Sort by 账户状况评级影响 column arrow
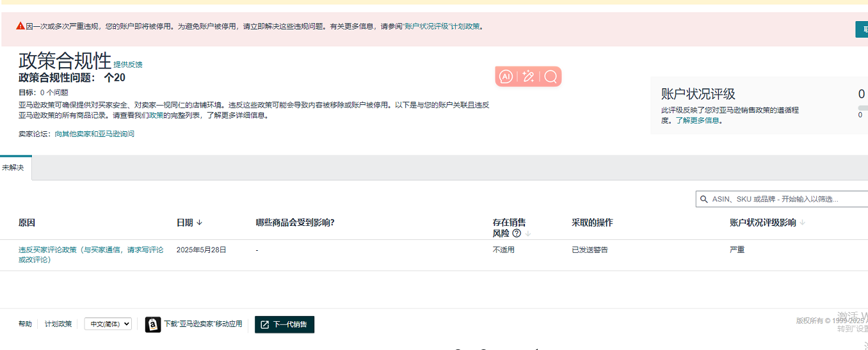The width and height of the screenshot is (868, 350). point(803,223)
